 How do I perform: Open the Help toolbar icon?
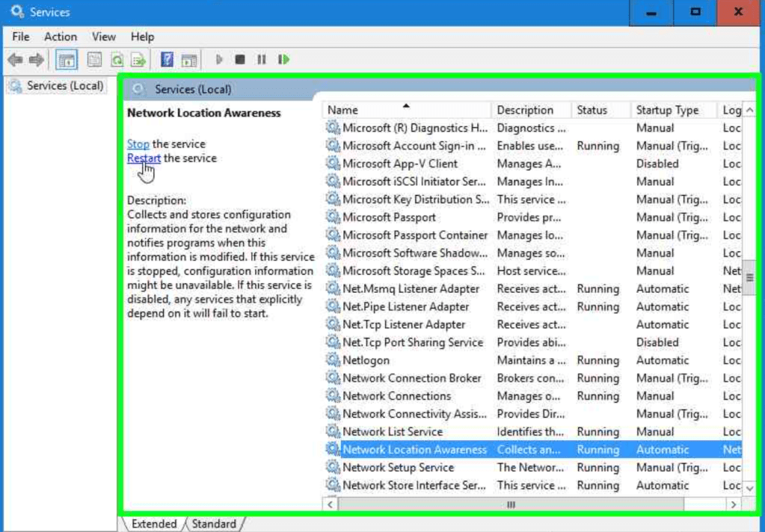[168, 60]
